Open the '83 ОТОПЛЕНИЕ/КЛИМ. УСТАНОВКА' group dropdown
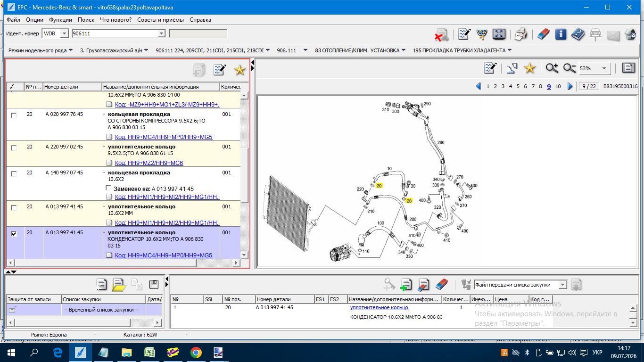 point(404,50)
